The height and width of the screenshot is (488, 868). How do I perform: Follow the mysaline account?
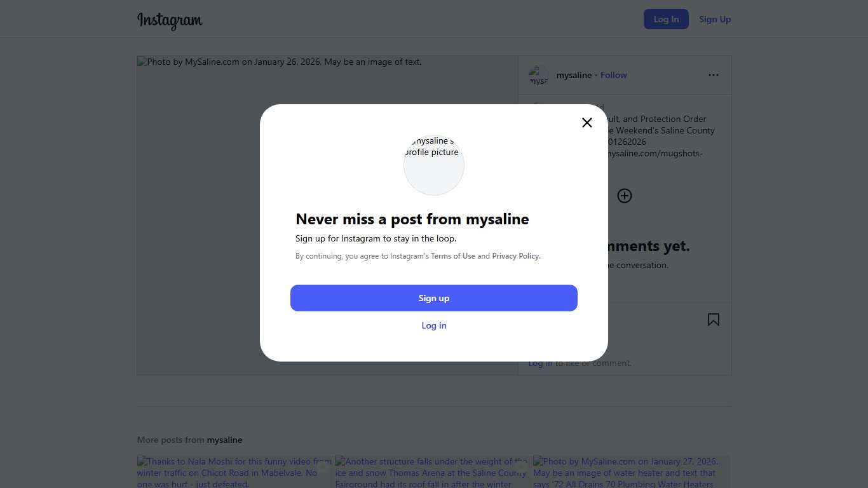614,75
